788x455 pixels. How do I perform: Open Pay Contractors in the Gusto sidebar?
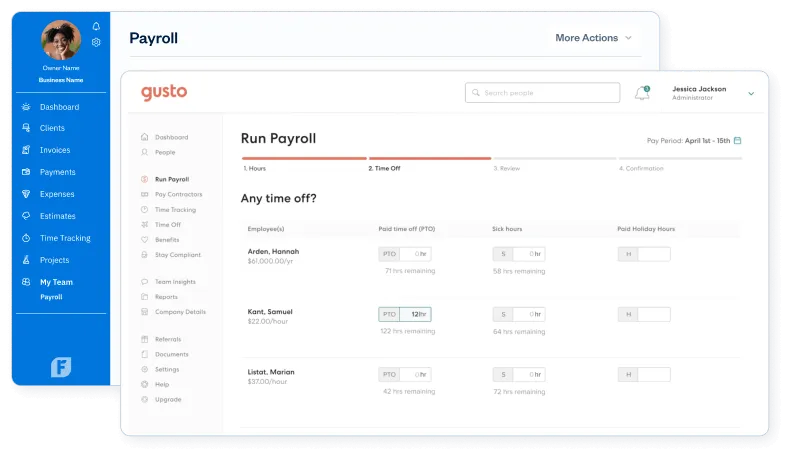click(178, 194)
